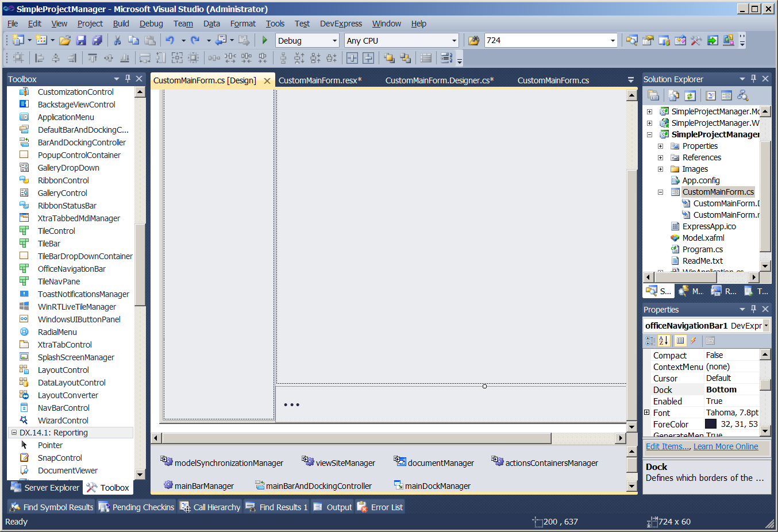This screenshot has width=778, height=532.
Task: Click the Redo arrow icon
Action: [195, 40]
